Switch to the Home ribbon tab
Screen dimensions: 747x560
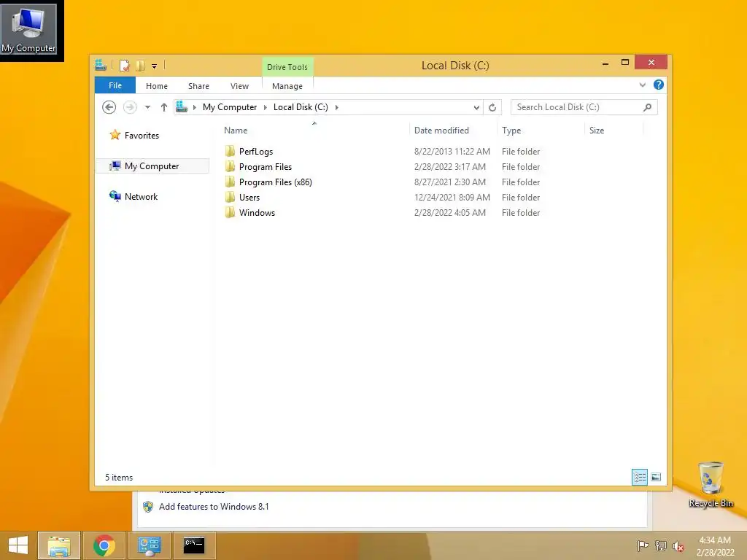click(157, 86)
